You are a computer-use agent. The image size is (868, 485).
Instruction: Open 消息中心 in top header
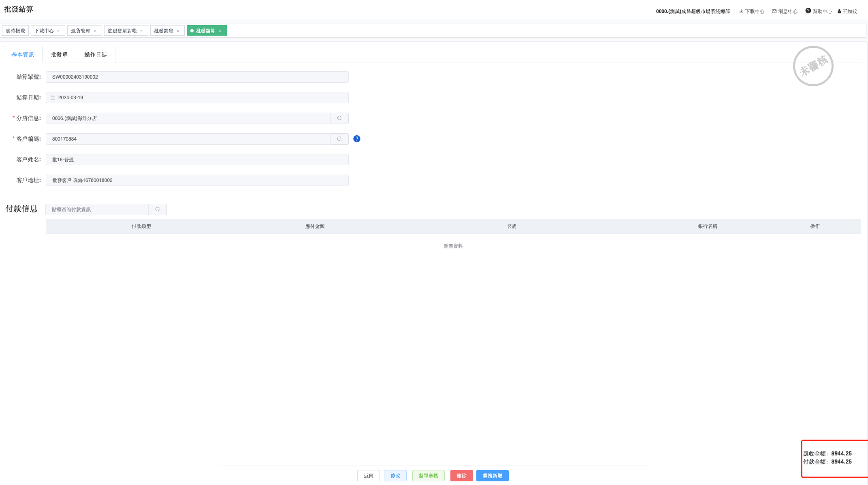coord(785,11)
